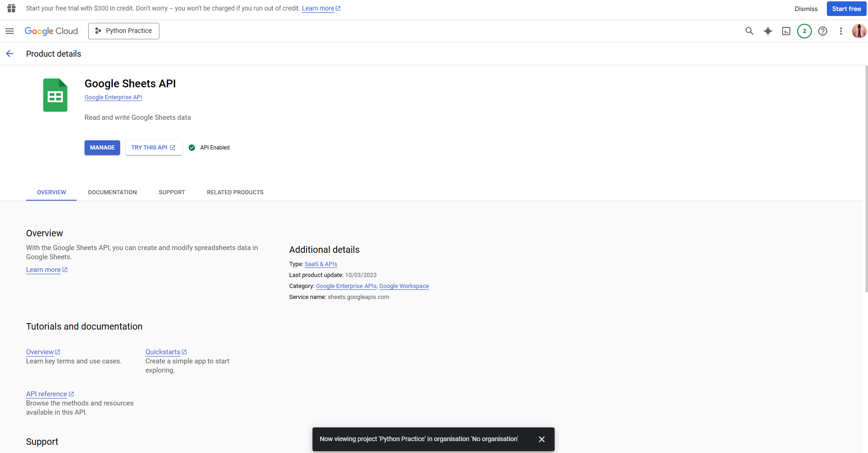This screenshot has width=868, height=453.
Task: Open the Google Enterprise APIs category link
Action: pyautogui.click(x=346, y=286)
